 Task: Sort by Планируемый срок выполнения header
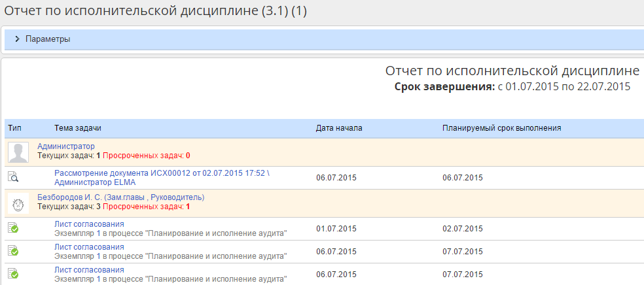[x=502, y=128]
